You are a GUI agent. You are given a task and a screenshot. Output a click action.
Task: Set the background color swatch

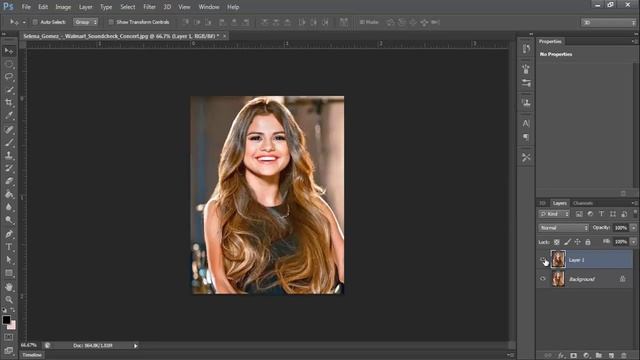12,325
